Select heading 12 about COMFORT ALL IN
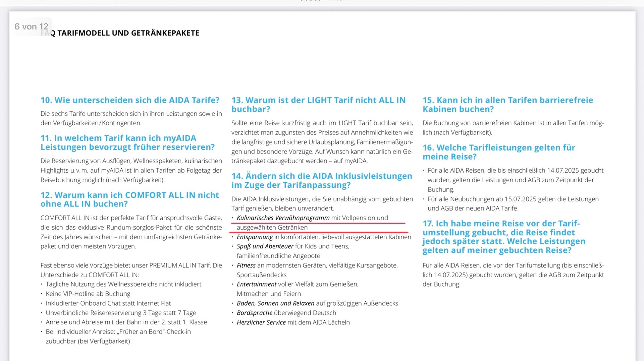This screenshot has width=644, height=361. (129, 199)
